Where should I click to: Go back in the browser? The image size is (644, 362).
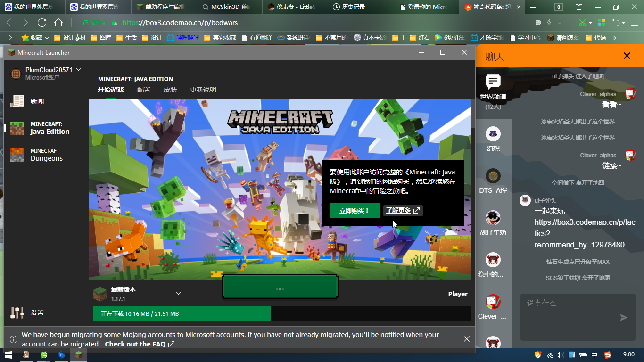(9, 23)
